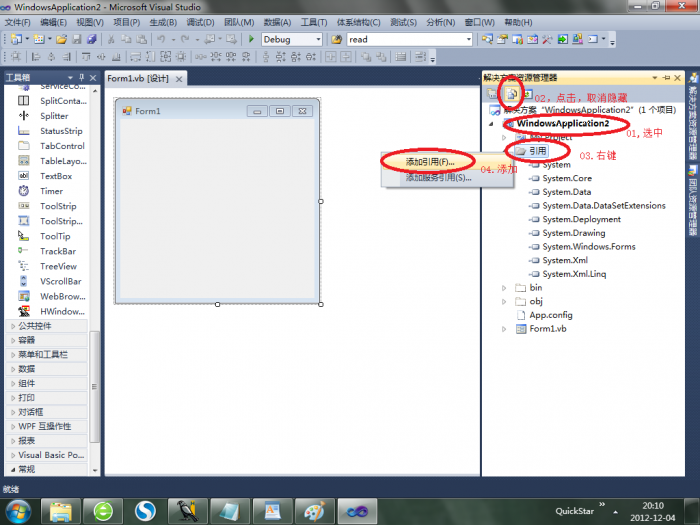The image size is (700, 525).
Task: Expand the Form1.vb node
Action: click(x=504, y=329)
